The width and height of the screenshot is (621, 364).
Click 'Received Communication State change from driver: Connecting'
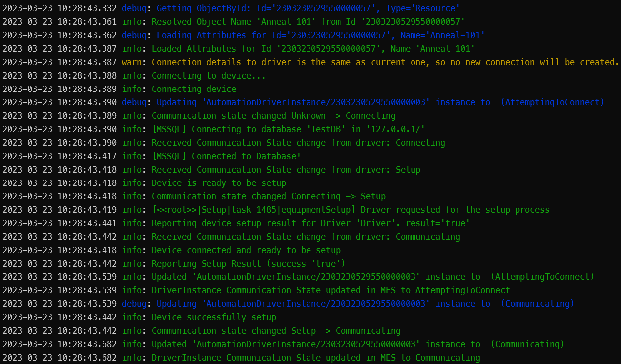pos(224,143)
